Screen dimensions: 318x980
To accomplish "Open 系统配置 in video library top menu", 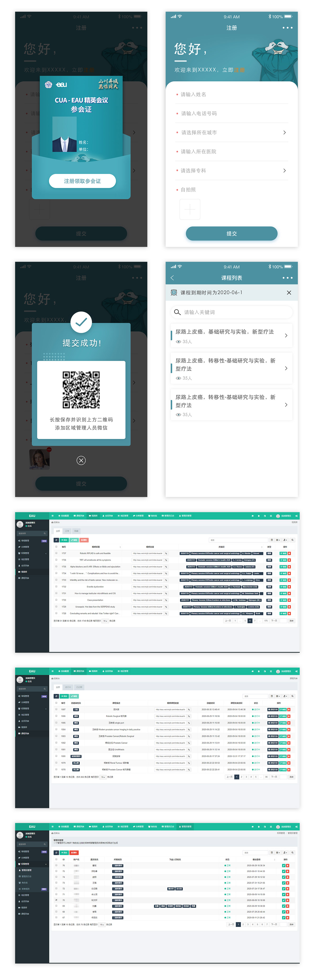I will [63, 516].
